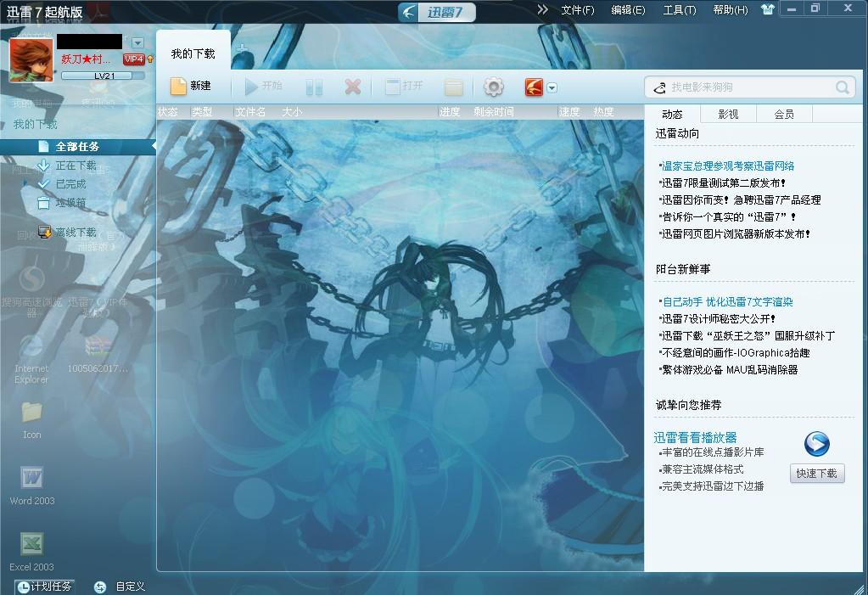The width and height of the screenshot is (868, 595).
Task: Click the LV21 level progress bar
Action: coord(103,76)
